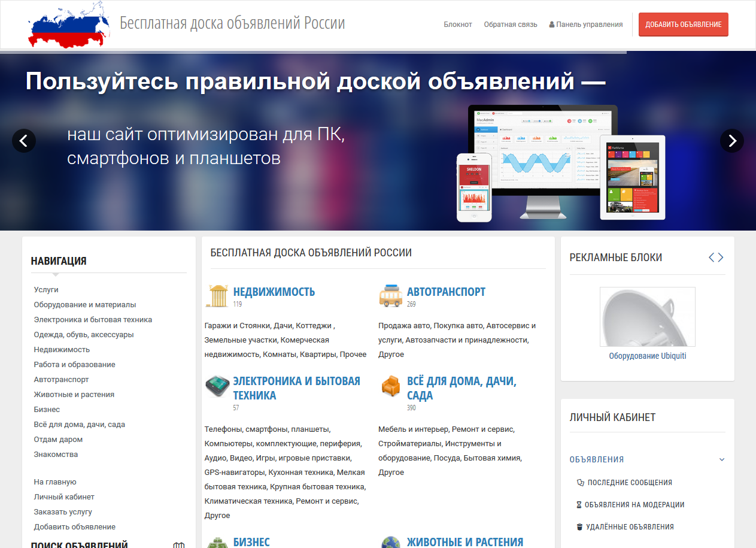Image resolution: width=756 pixels, height=548 pixels.
Task: Open Последние сообщения in personal cabinet
Action: pos(629,483)
